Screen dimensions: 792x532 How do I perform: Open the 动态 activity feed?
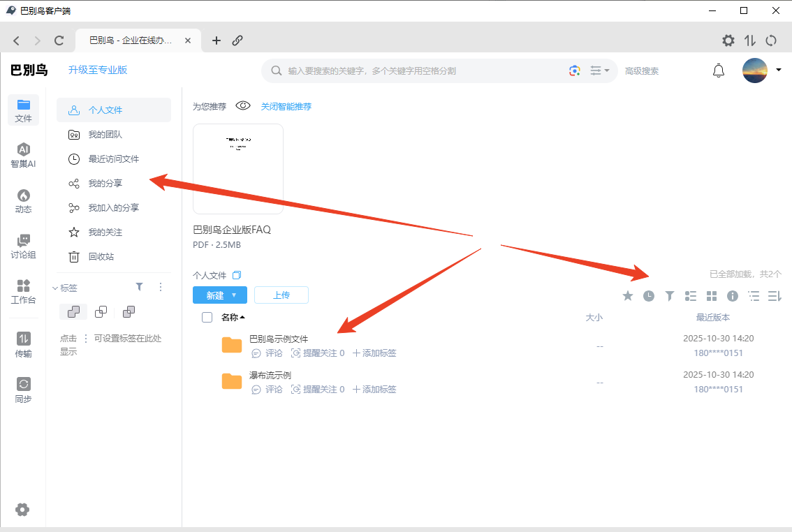[x=23, y=201]
